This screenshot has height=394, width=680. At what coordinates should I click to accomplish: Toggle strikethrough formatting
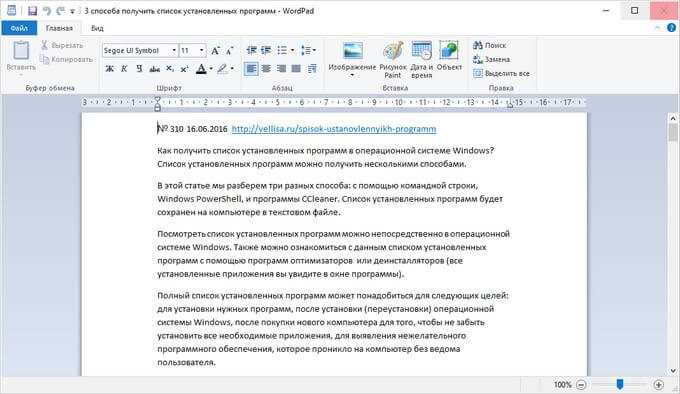[x=154, y=68]
